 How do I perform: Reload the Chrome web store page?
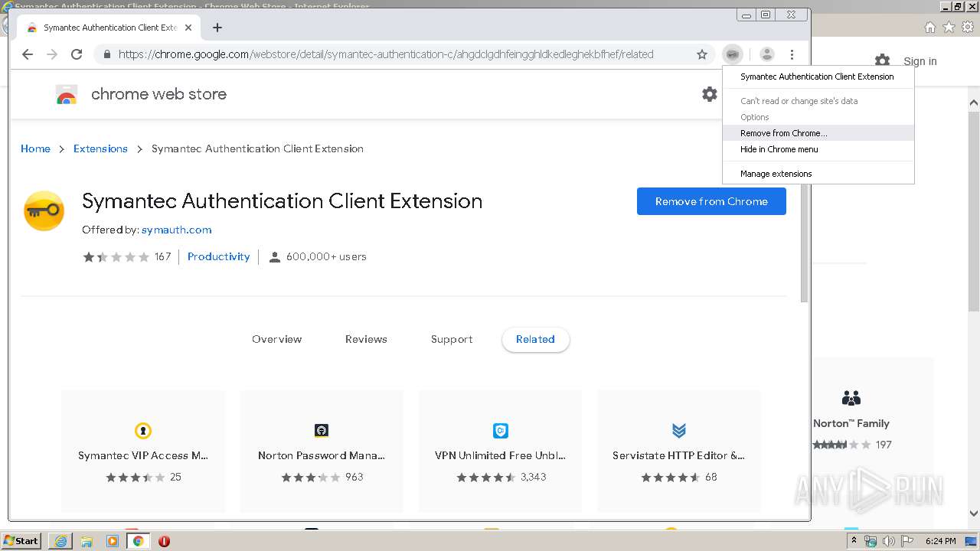[77, 54]
